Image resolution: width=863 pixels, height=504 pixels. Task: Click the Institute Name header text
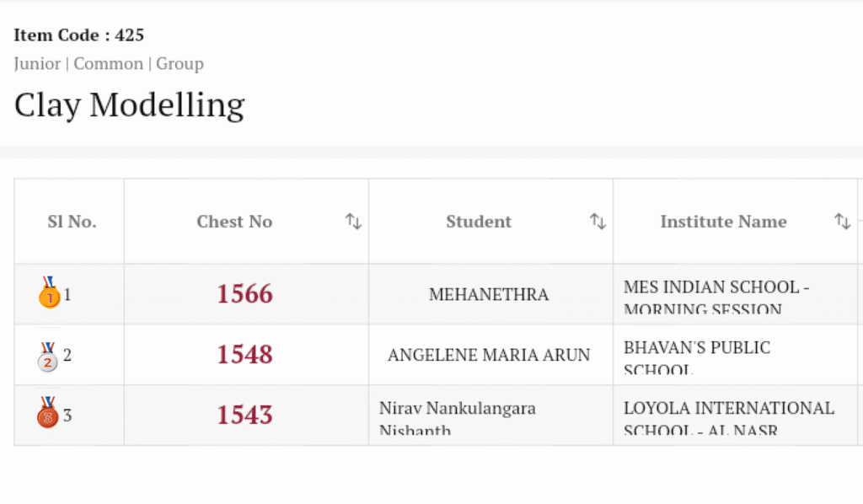click(x=723, y=222)
